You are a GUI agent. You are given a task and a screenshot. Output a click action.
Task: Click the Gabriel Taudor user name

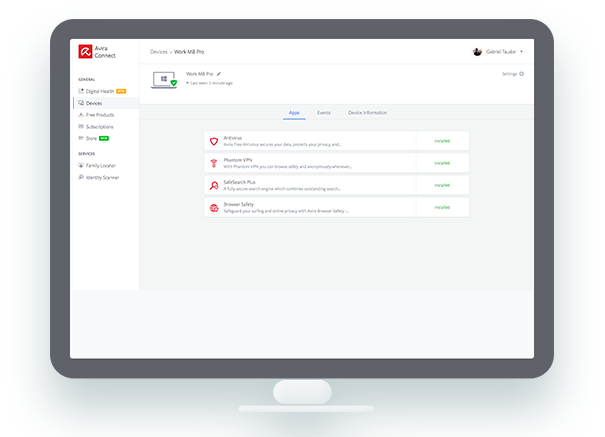501,52
